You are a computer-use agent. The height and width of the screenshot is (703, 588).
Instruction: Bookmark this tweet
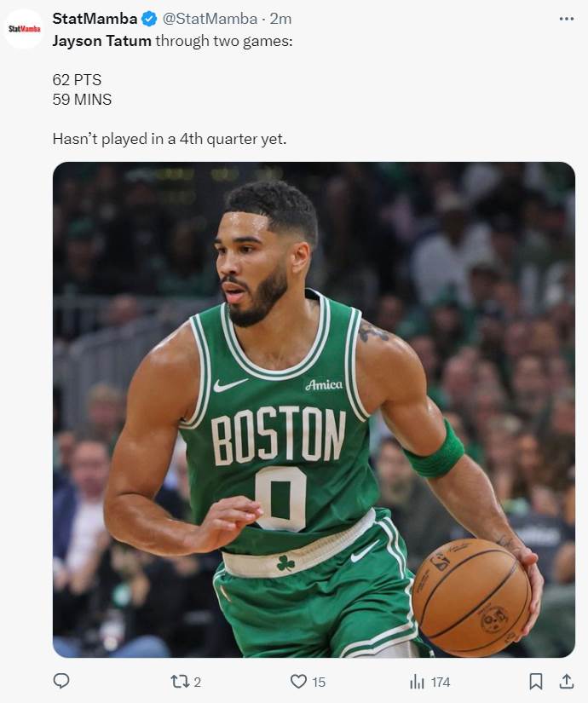[535, 682]
